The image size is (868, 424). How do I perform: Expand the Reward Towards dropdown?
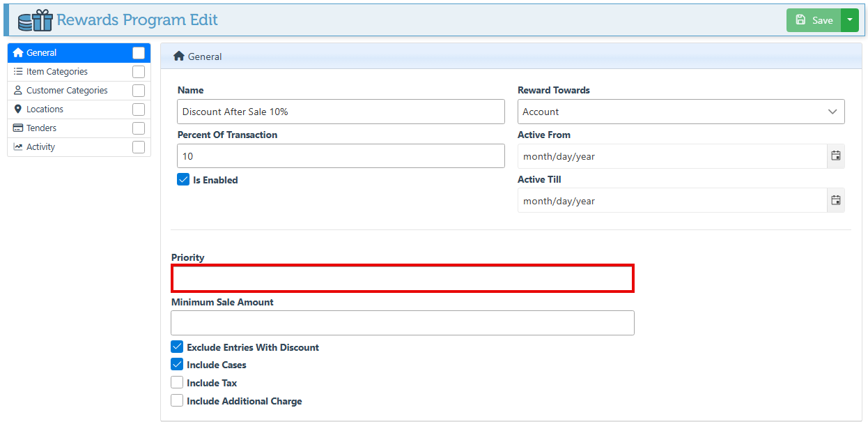tap(681, 112)
